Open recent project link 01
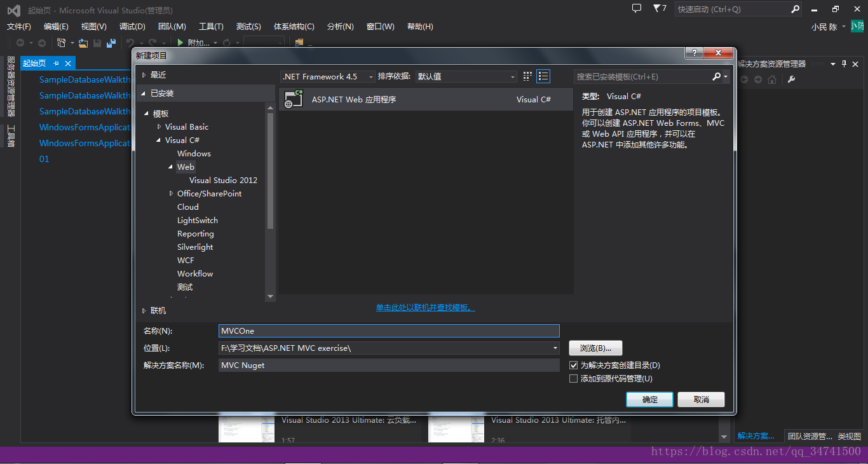The image size is (868, 464). [44, 159]
